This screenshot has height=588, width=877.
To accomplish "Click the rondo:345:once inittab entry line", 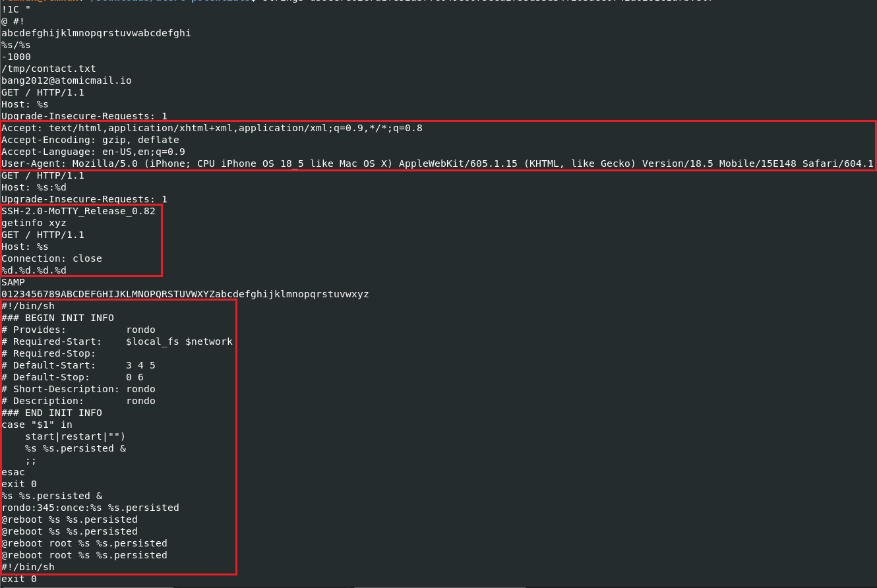I will pyautogui.click(x=90, y=508).
